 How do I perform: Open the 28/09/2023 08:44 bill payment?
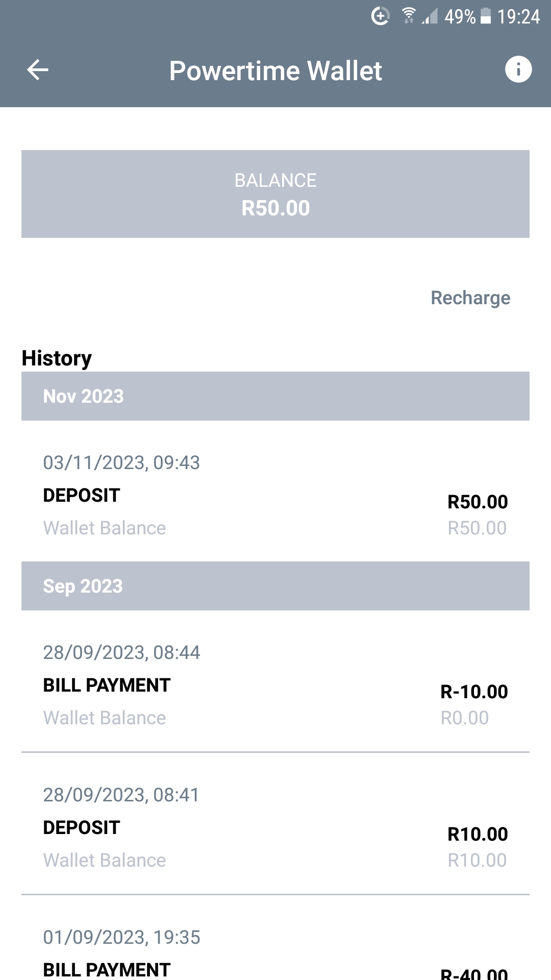tap(275, 685)
